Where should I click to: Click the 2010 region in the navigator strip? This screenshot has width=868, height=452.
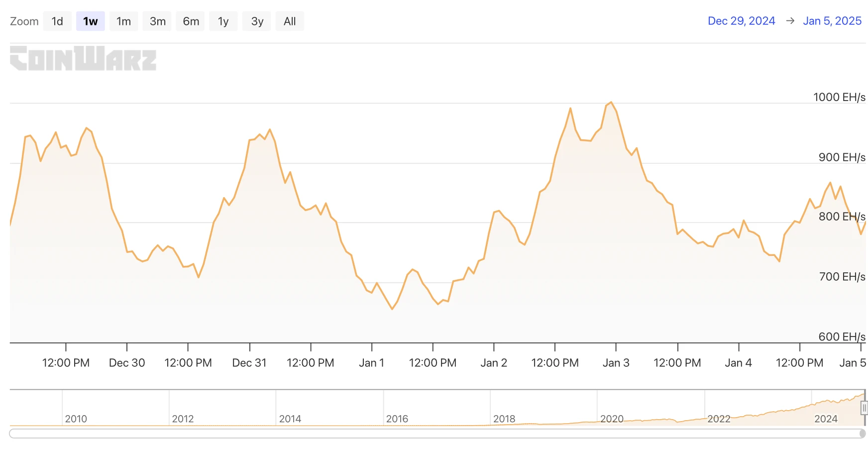[x=76, y=419]
